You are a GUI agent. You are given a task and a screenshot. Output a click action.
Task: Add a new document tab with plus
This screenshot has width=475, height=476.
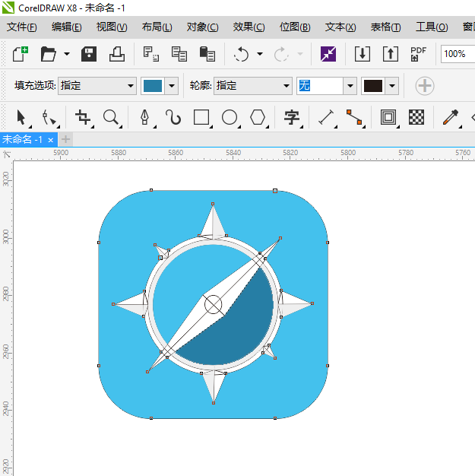pos(65,140)
